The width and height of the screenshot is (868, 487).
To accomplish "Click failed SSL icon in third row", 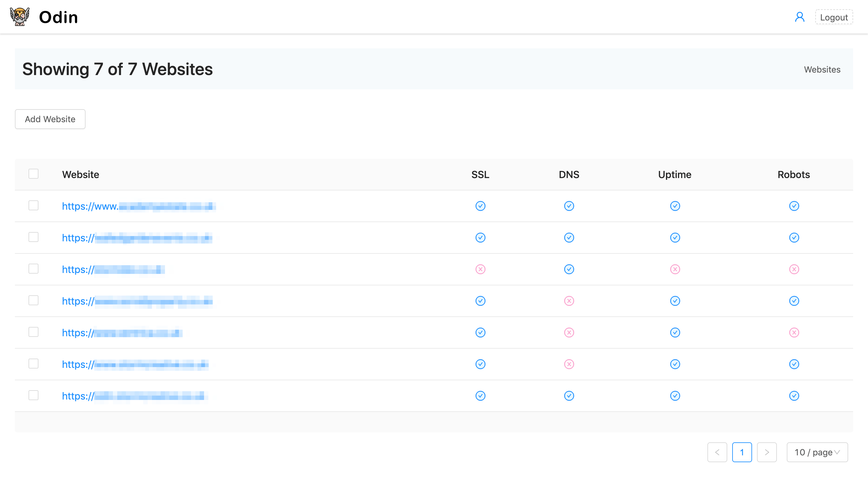I will pyautogui.click(x=480, y=269).
